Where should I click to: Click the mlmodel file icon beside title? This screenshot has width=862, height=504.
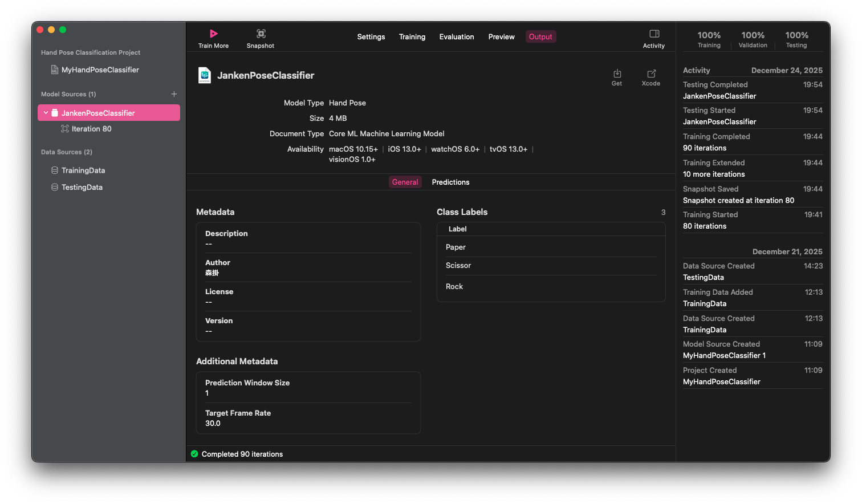tap(204, 75)
